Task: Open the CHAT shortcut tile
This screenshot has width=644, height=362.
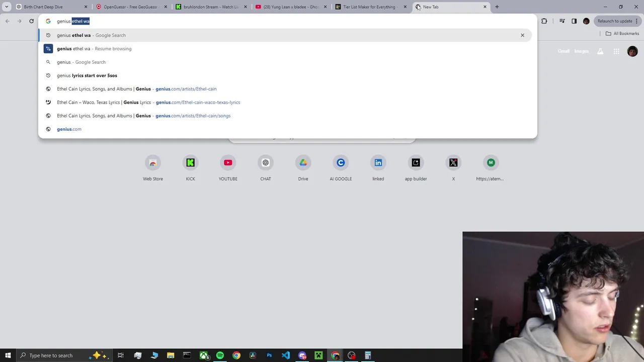Action: (266, 168)
